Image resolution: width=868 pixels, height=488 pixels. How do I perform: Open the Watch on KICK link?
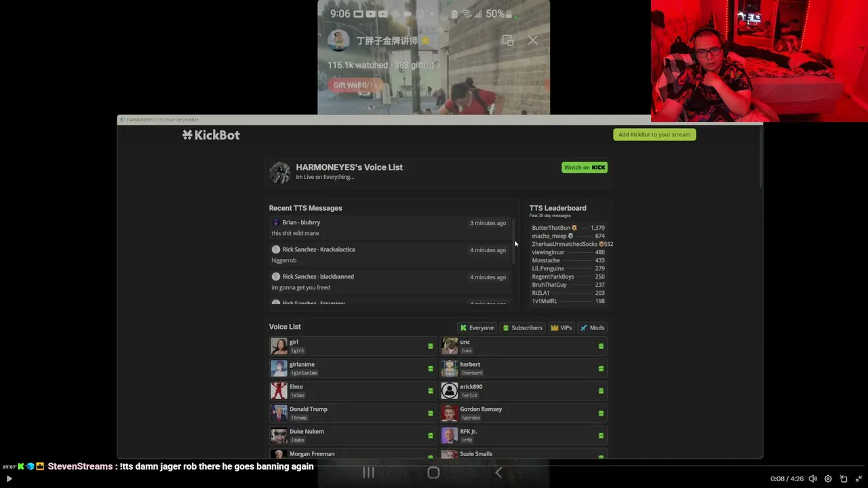tap(585, 167)
